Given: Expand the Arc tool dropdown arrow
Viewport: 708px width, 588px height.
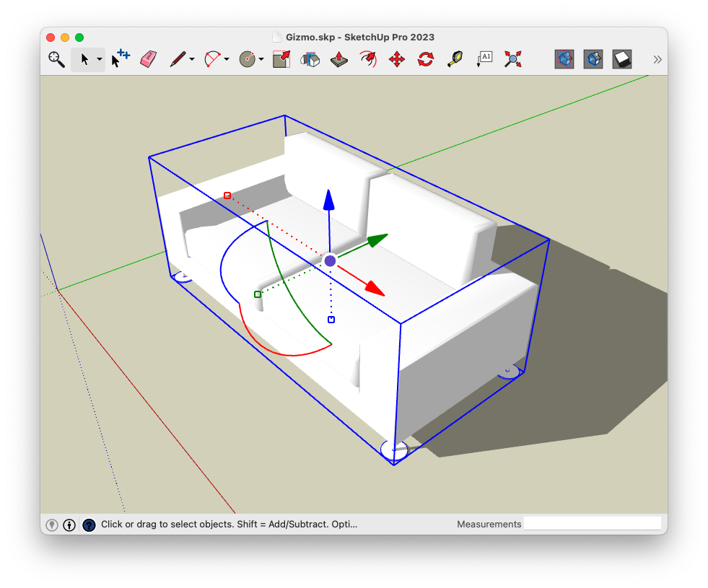Looking at the screenshot, I should pyautogui.click(x=227, y=60).
